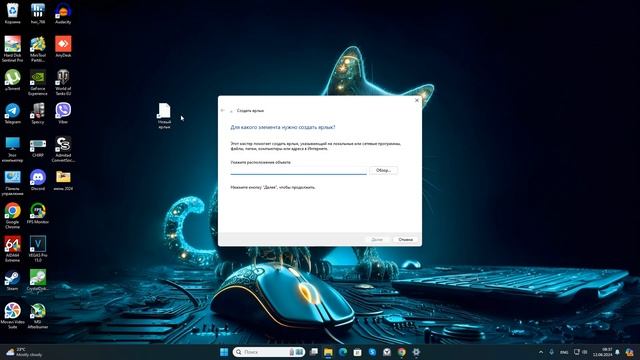
Task: Select the Hard Disk Sentinel Pro icon
Action: tap(13, 49)
